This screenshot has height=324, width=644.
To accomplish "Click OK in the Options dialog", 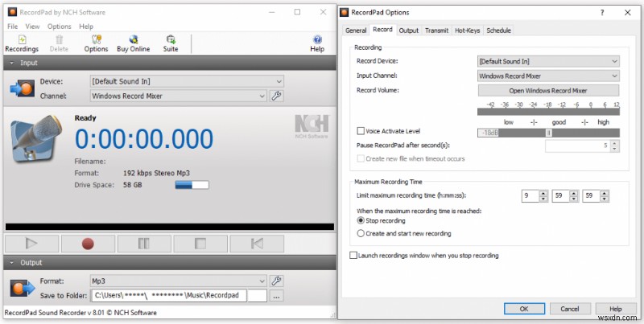I will 525,309.
